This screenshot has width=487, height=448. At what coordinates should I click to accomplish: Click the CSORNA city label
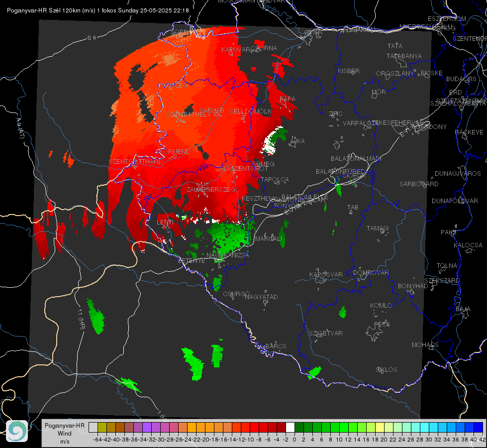pos(264,48)
